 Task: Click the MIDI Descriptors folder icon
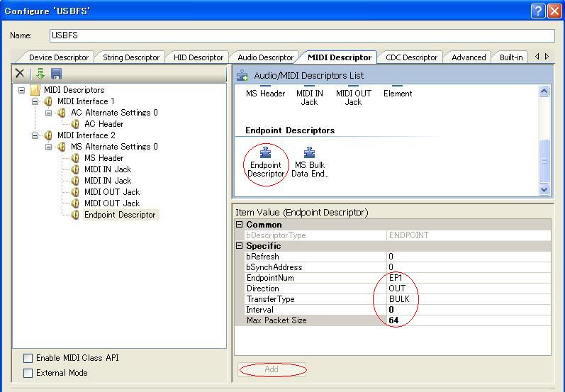35,90
